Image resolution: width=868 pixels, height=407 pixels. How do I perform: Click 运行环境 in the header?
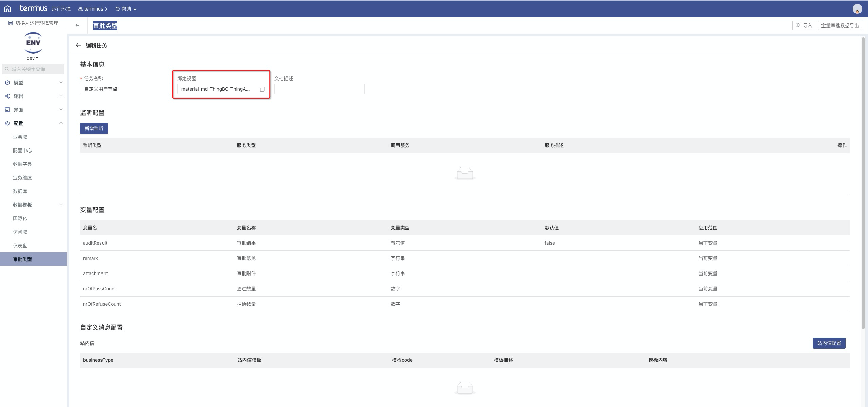coord(61,9)
